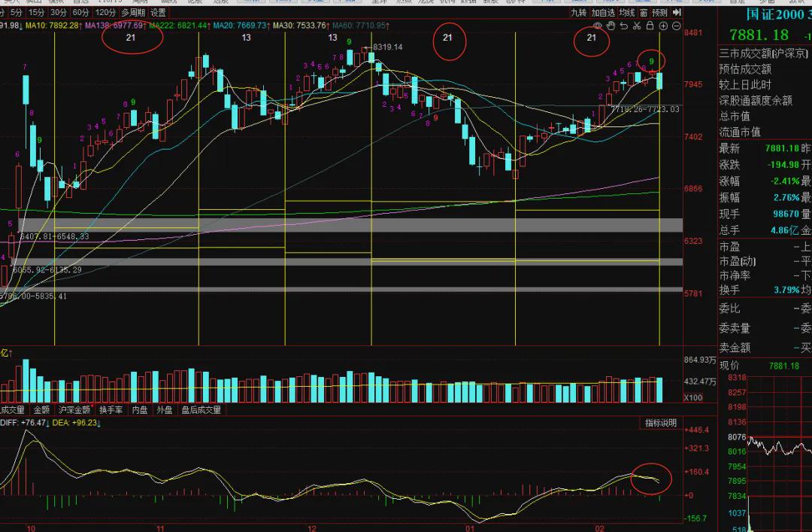Screen dimensions: 812x532
Task: Click the 6407.81-6548.33 gap label
Action: click(x=54, y=236)
